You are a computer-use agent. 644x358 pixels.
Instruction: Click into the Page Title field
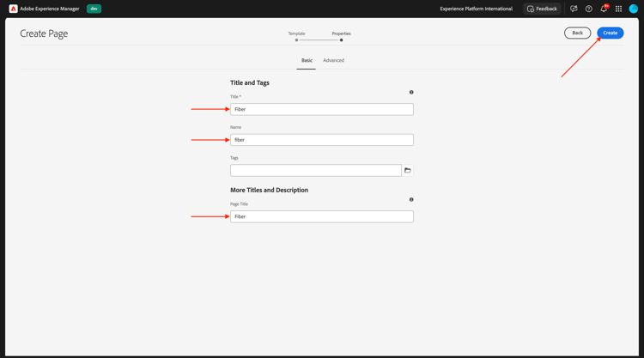coord(322,216)
